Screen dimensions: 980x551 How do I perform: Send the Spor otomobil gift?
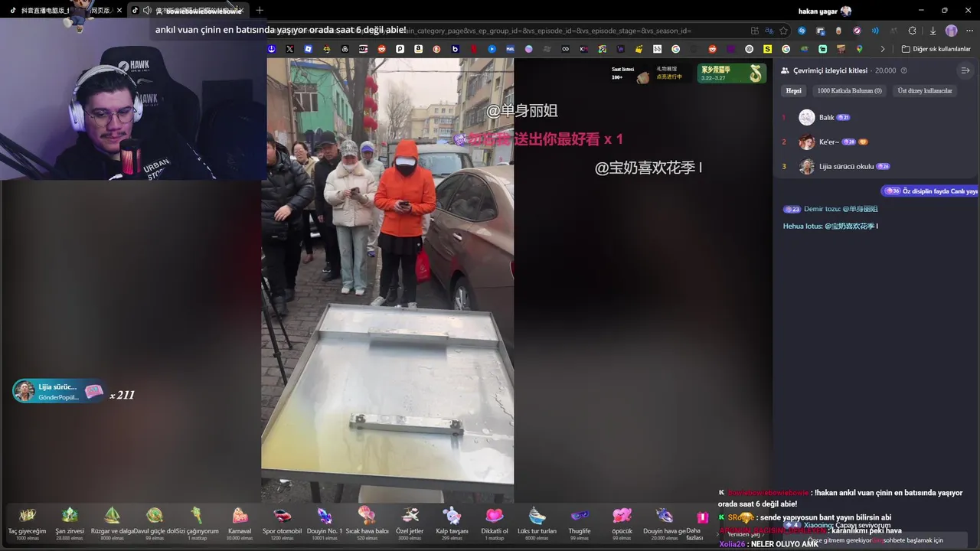pos(282,523)
